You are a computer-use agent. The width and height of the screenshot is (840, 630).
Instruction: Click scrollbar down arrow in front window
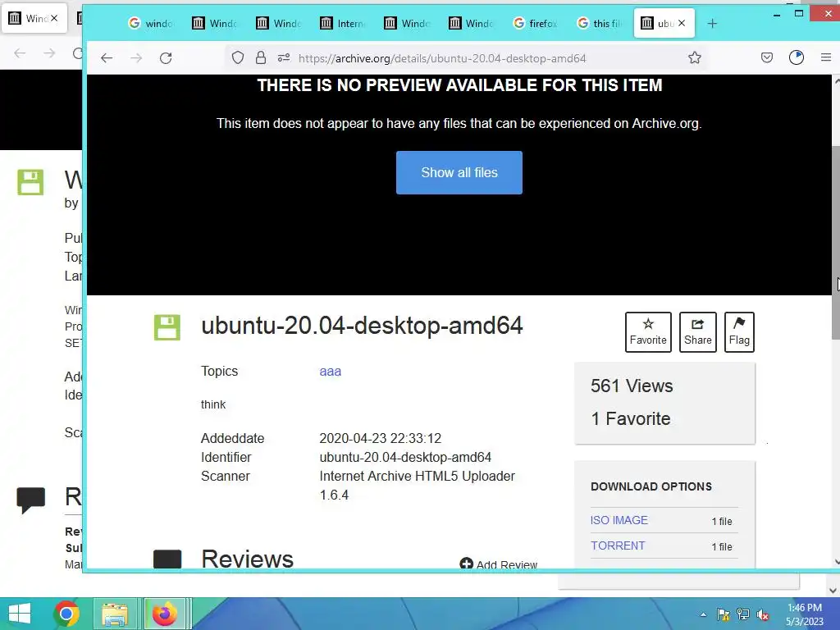coord(836,562)
